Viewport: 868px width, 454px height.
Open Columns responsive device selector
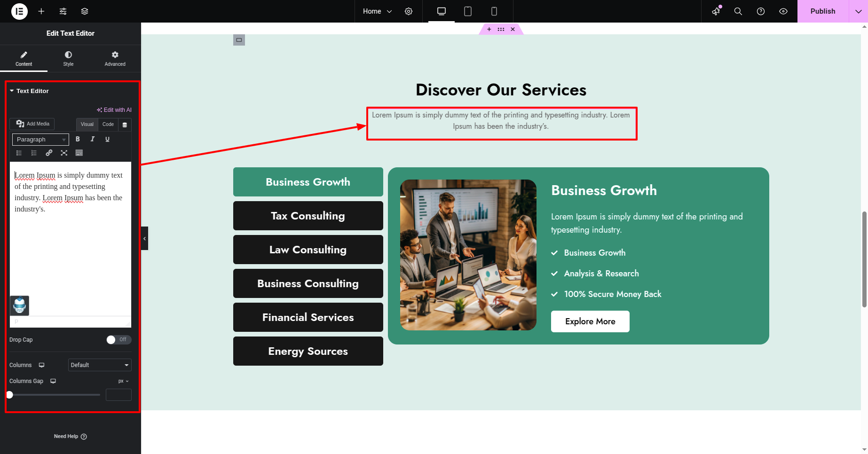[41, 365]
